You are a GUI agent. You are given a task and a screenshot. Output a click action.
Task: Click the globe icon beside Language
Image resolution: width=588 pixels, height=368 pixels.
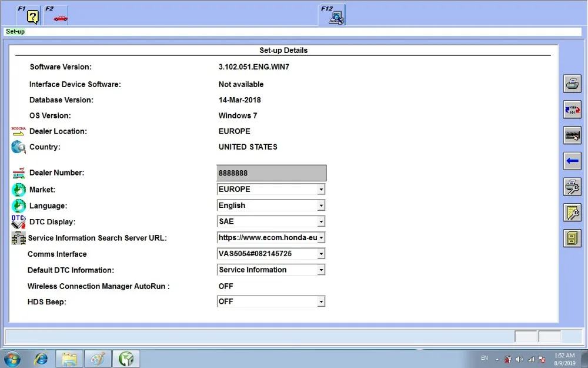(x=18, y=205)
